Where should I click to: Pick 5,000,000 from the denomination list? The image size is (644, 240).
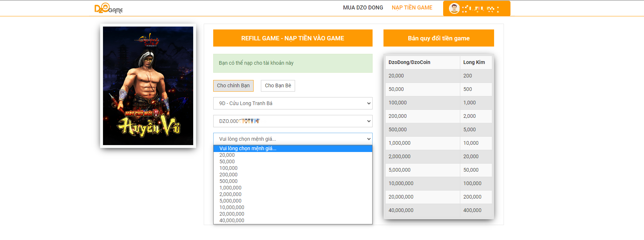293,201
